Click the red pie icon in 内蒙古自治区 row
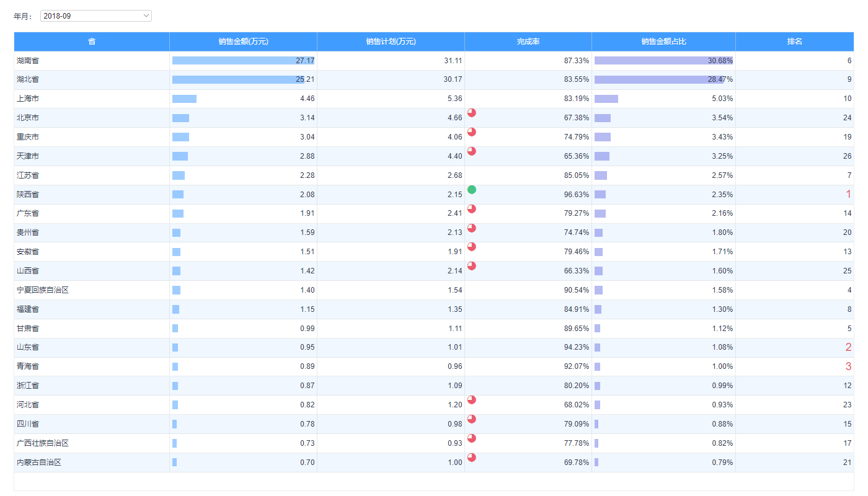This screenshot has height=496, width=868. click(x=472, y=458)
